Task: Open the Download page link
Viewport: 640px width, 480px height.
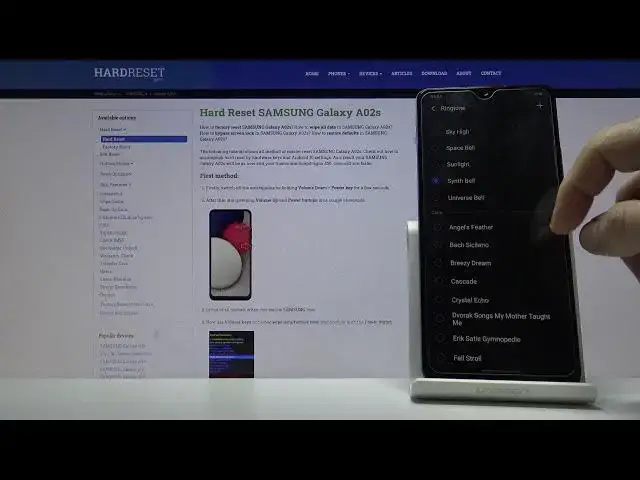Action: click(434, 73)
